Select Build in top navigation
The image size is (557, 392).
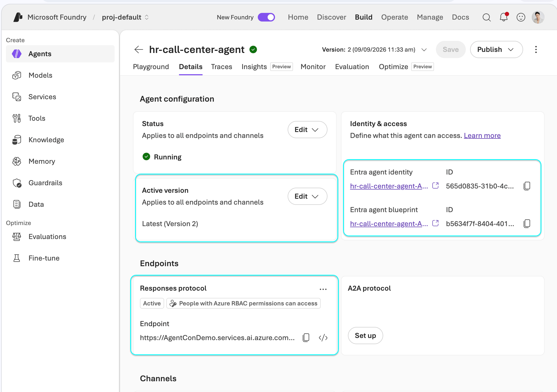point(364,17)
